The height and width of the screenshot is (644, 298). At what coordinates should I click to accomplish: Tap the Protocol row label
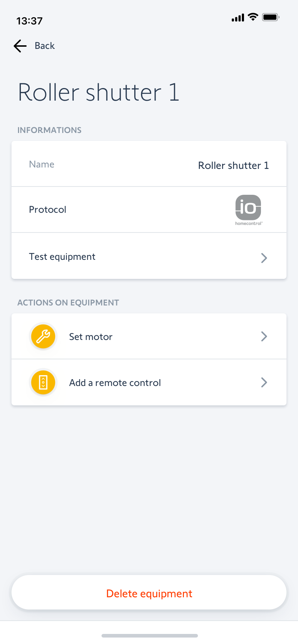tap(48, 210)
